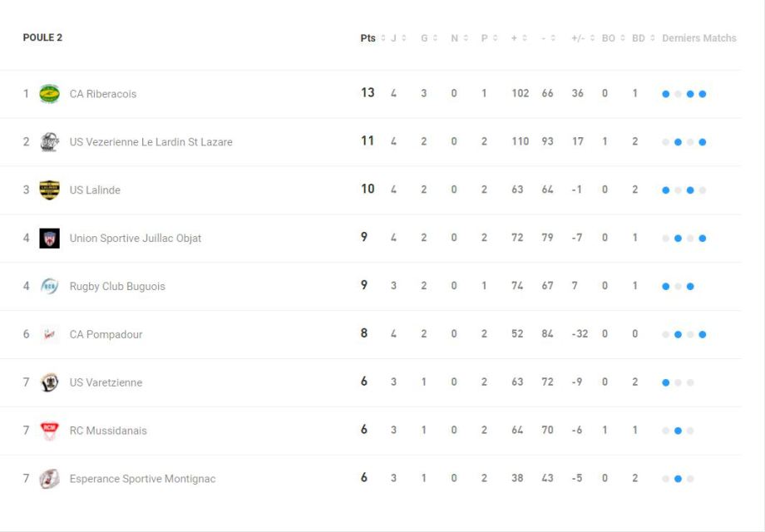765x532 pixels.
Task: Click the CA Pompadour club logo
Action: pos(49,335)
